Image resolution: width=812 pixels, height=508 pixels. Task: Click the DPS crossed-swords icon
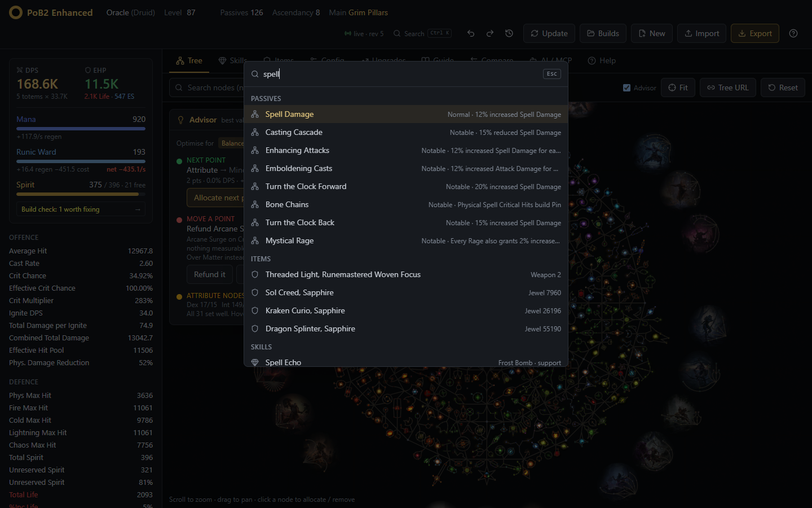pyautogui.click(x=20, y=71)
